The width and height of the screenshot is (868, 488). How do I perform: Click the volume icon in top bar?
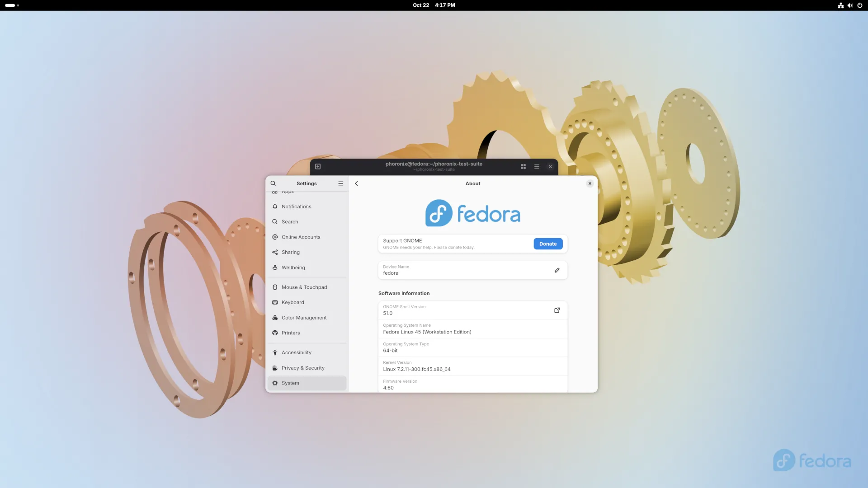click(850, 5)
